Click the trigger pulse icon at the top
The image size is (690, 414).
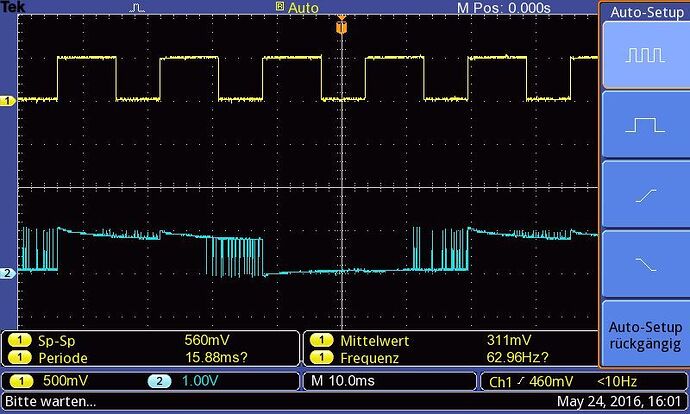coord(138,8)
